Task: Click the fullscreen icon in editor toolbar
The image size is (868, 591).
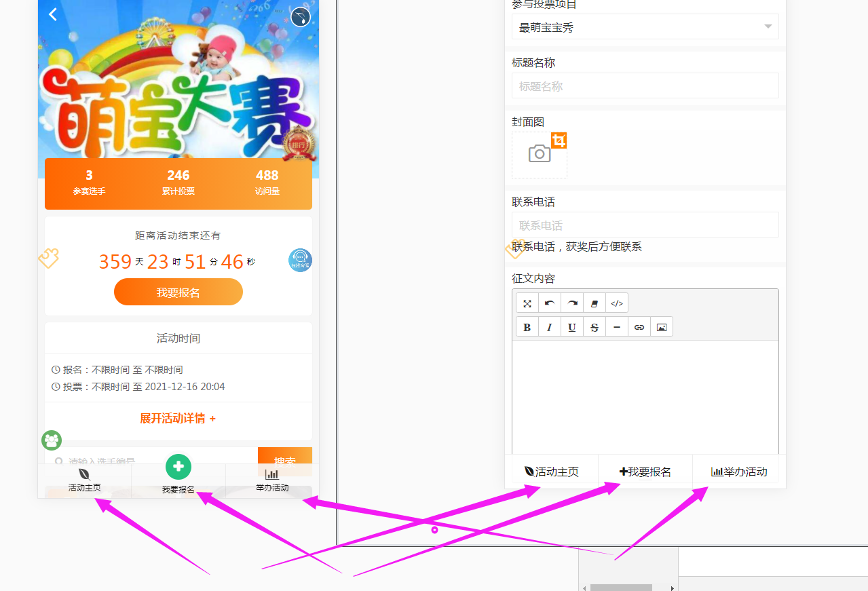Action: (x=527, y=303)
